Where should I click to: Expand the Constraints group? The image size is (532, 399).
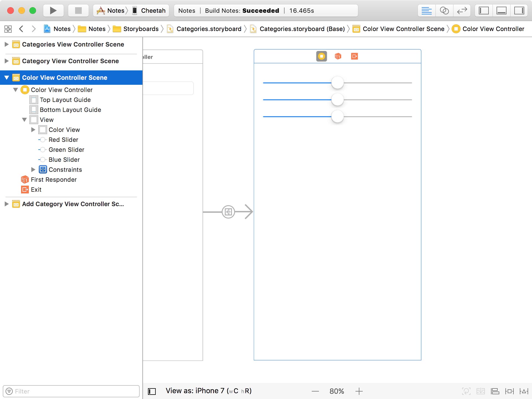point(33,170)
